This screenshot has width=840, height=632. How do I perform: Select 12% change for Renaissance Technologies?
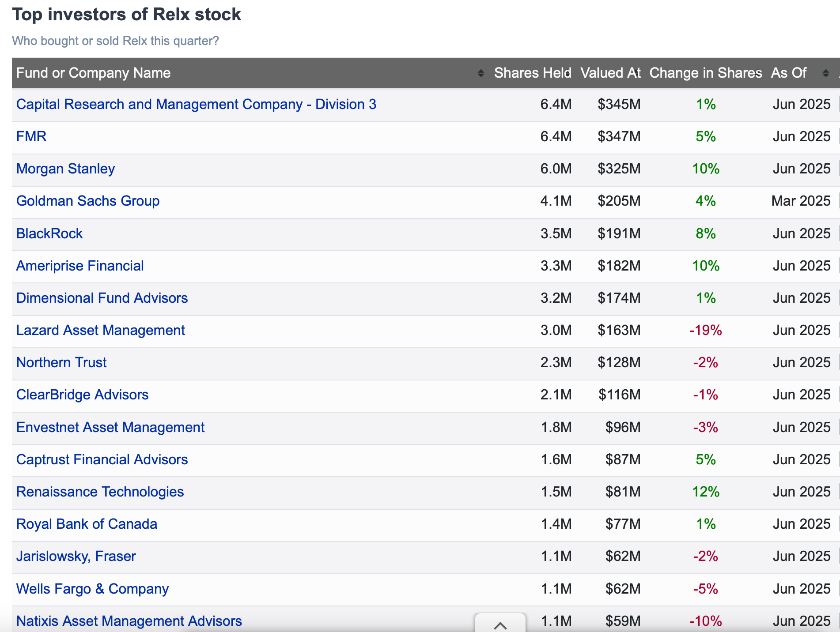[x=706, y=492]
